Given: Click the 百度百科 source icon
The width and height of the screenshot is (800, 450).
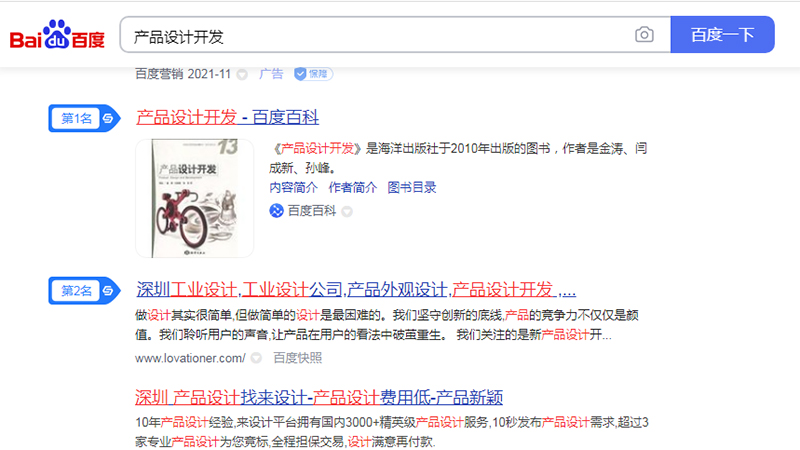Looking at the screenshot, I should pos(277,211).
